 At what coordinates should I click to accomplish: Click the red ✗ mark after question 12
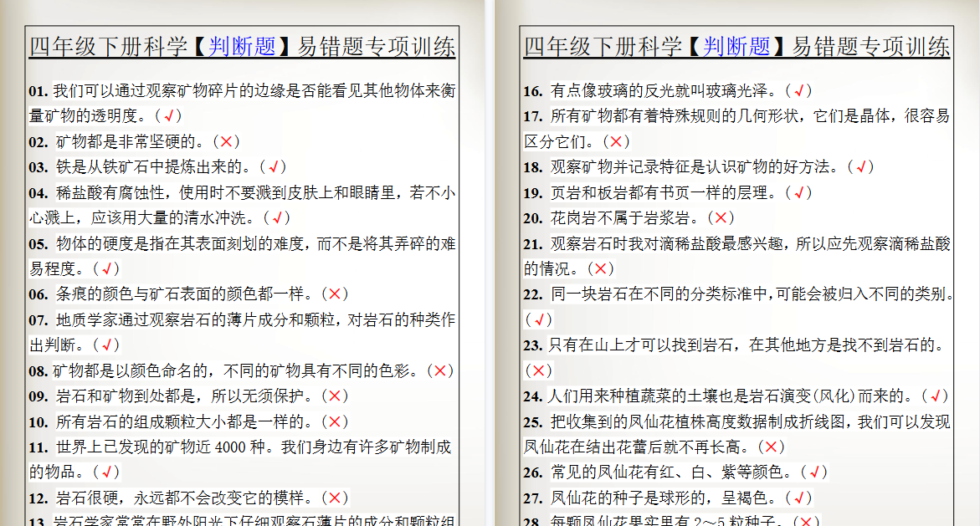335,497
